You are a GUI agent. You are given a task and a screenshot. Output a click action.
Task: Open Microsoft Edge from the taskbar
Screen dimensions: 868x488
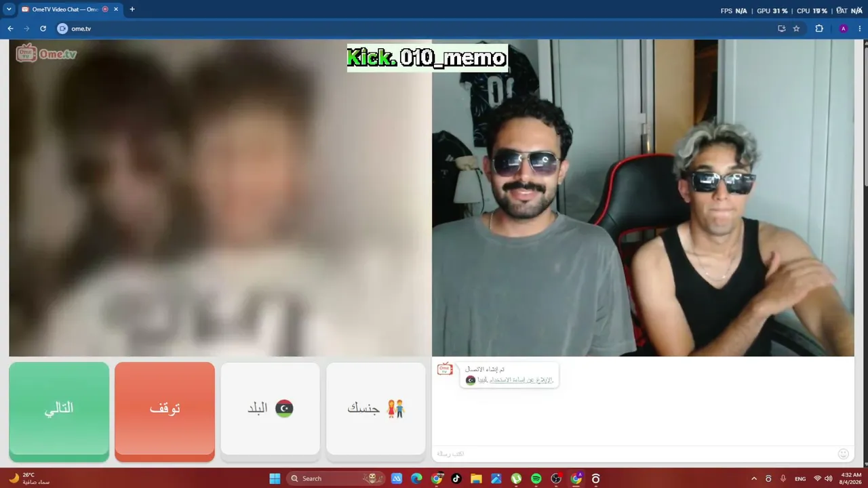(x=416, y=479)
